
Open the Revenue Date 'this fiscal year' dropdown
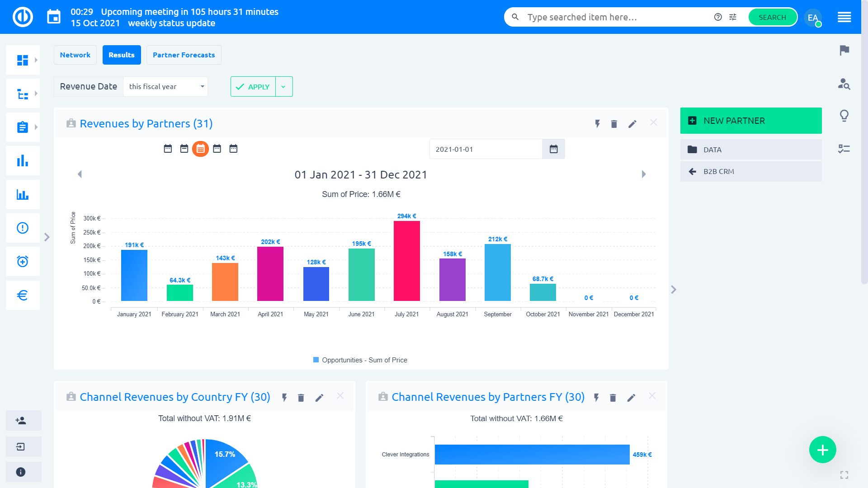pos(165,86)
